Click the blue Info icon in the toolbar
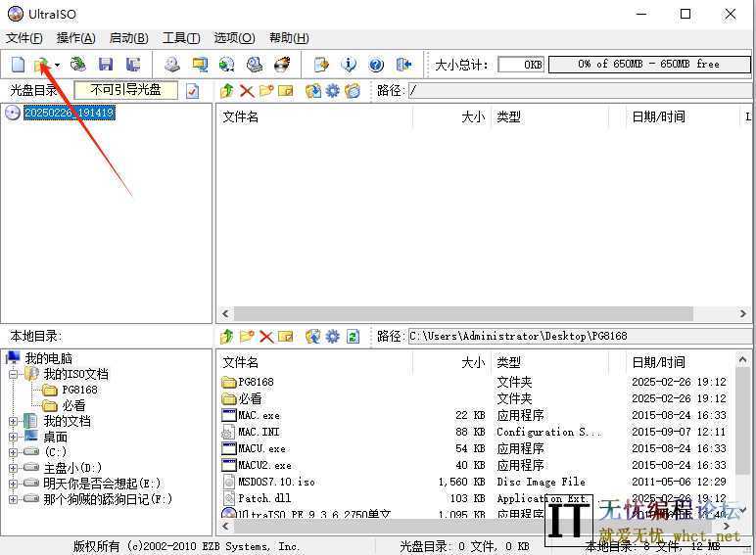756x555 pixels. coord(349,65)
